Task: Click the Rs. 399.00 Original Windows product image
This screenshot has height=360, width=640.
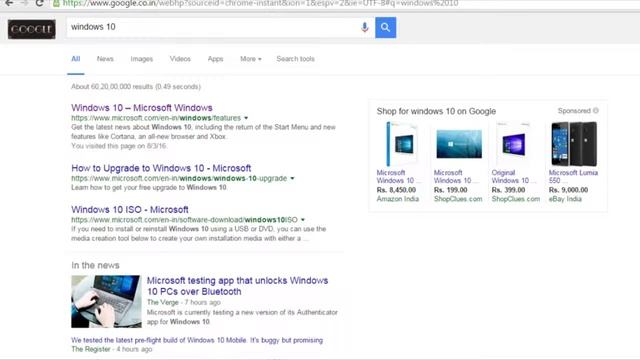Action: (513, 144)
